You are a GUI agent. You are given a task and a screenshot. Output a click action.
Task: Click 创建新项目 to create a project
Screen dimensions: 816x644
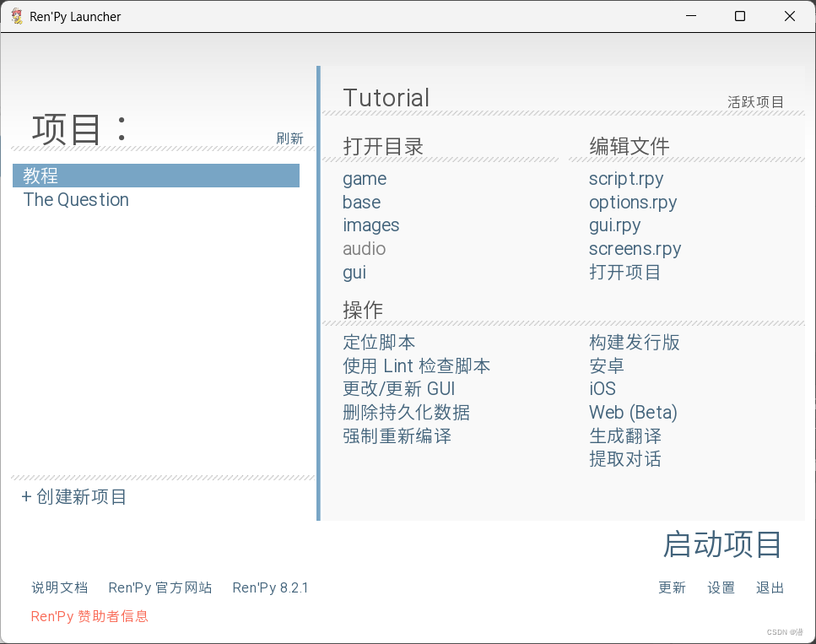73,496
